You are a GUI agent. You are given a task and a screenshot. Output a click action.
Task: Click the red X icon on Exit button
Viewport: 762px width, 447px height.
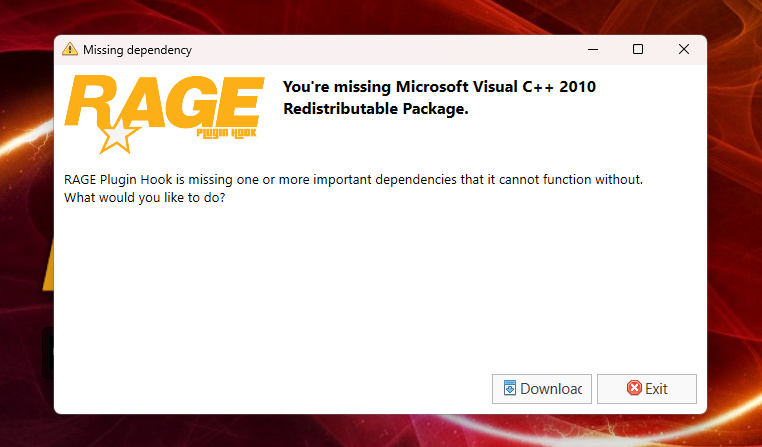pyautogui.click(x=633, y=389)
